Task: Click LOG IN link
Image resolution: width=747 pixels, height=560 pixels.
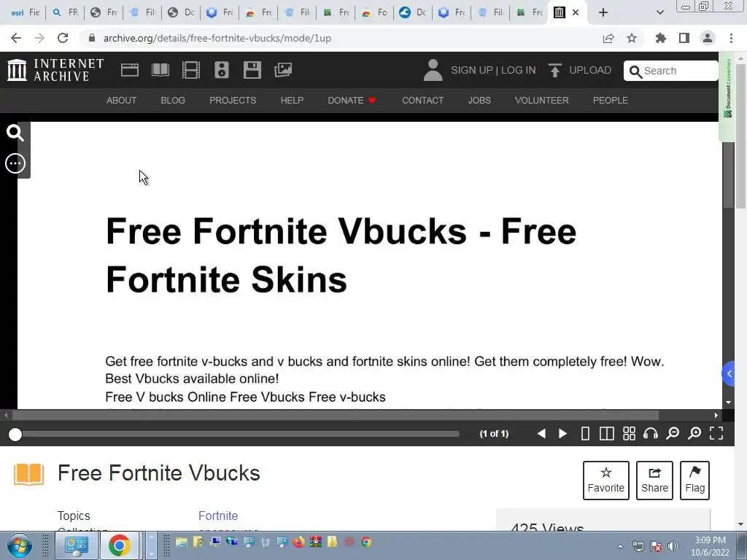Action: 518,70
